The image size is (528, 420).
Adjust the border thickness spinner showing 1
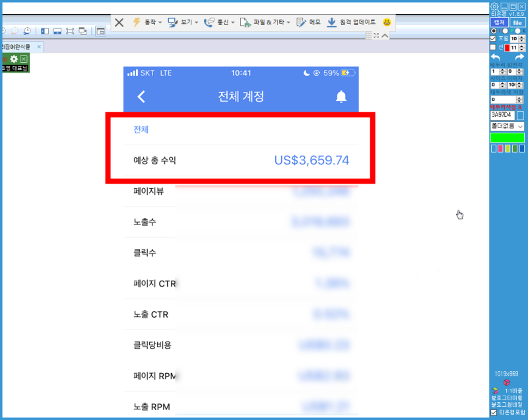point(498,71)
